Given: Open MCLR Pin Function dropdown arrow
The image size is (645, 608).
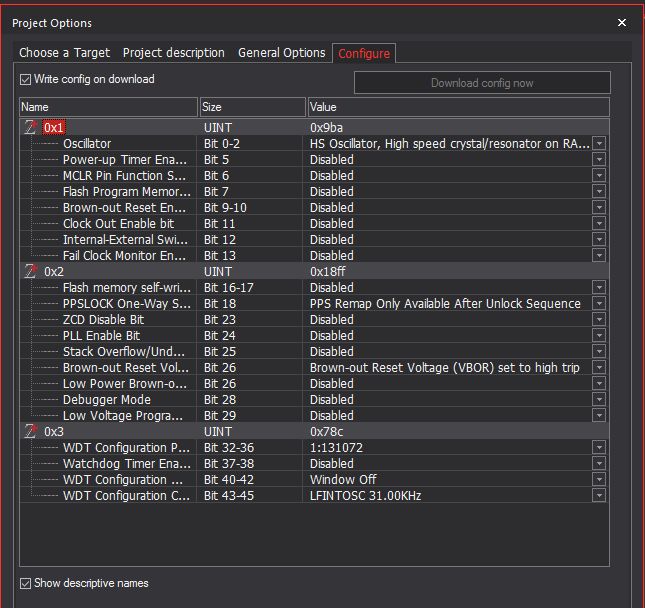Looking at the screenshot, I should (x=599, y=176).
